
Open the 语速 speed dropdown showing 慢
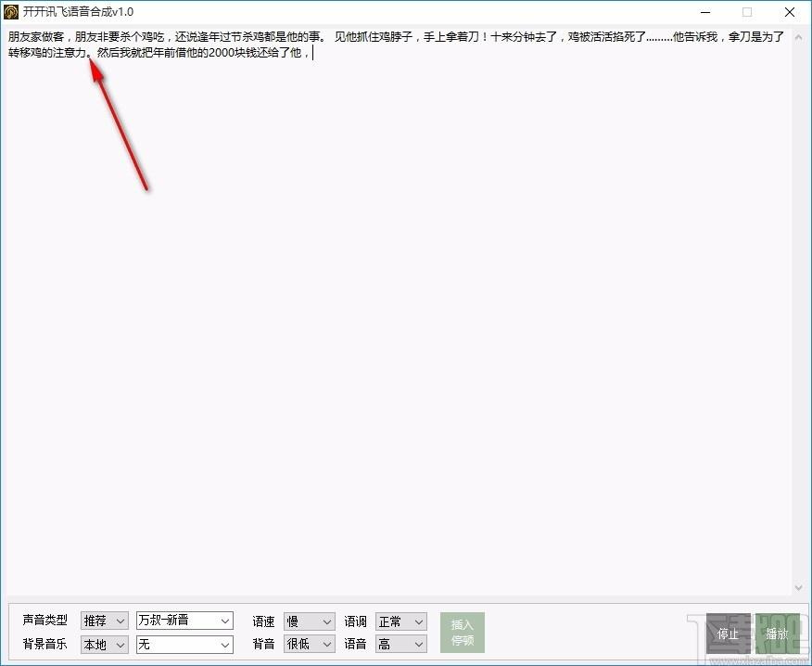point(310,621)
